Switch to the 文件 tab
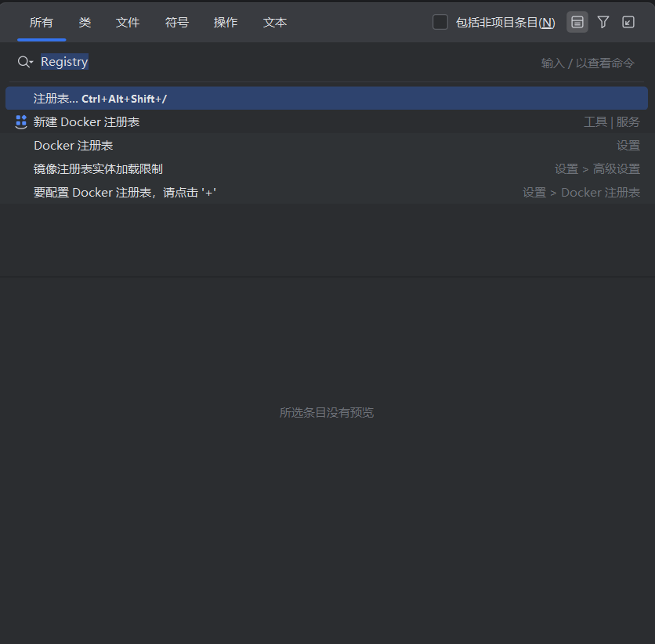 click(x=128, y=23)
